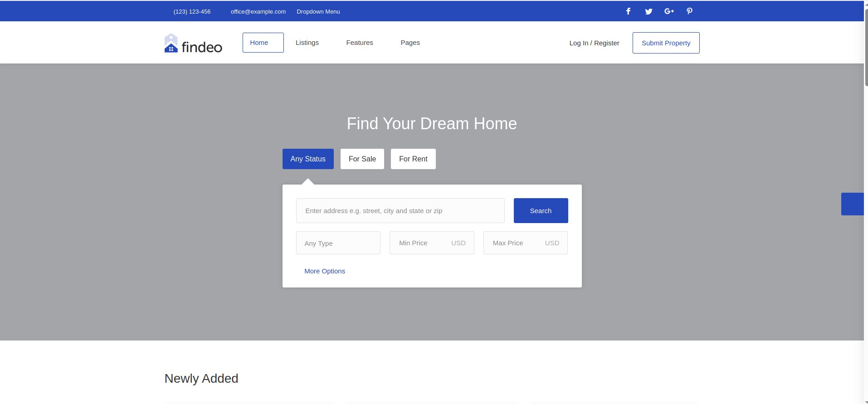
Task: Switch to the For Sale tab
Action: [362, 159]
